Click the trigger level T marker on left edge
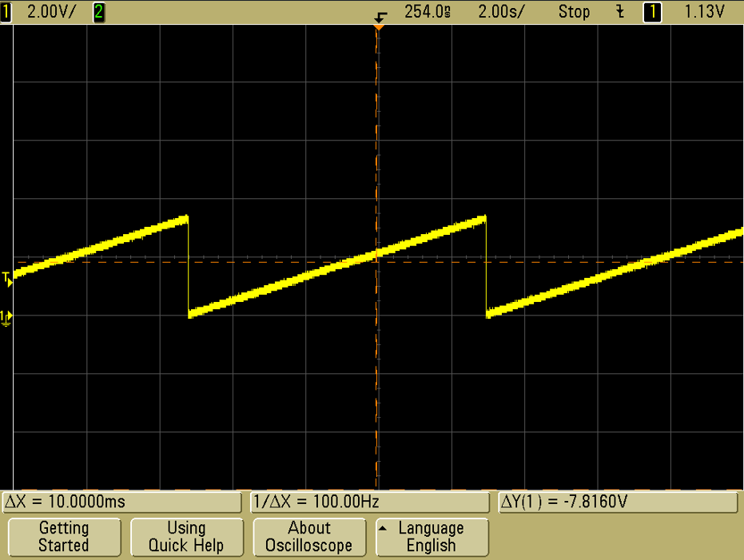Image resolution: width=744 pixels, height=560 pixels. pyautogui.click(x=6, y=278)
